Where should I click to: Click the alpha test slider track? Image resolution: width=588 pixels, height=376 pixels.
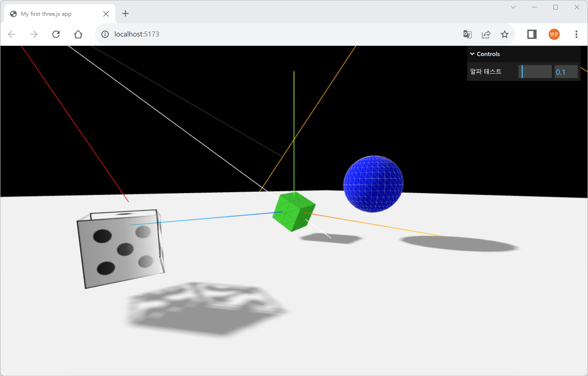click(x=535, y=72)
